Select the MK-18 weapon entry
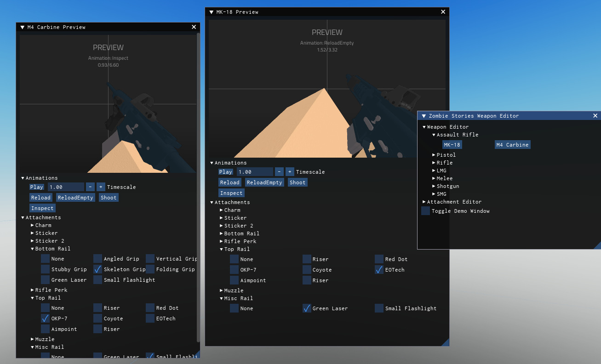The height and width of the screenshot is (364, 601). pos(452,144)
